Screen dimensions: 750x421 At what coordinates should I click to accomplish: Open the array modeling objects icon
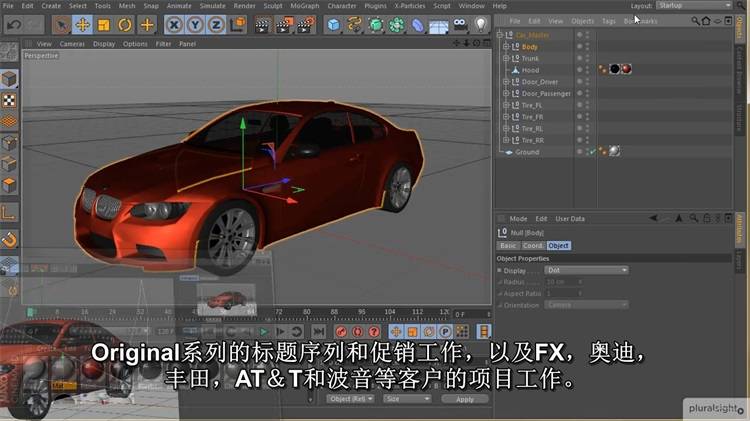point(397,24)
